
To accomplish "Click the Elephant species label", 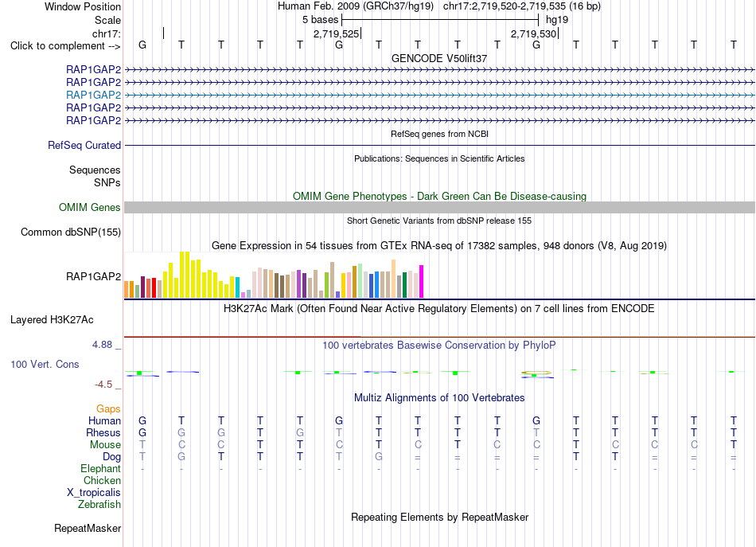I will (100, 468).
